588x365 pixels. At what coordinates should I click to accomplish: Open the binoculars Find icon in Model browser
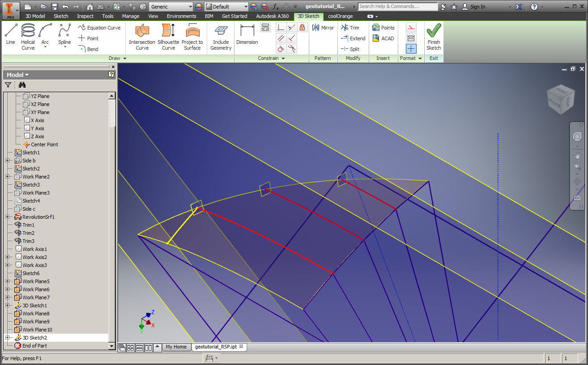22,85
